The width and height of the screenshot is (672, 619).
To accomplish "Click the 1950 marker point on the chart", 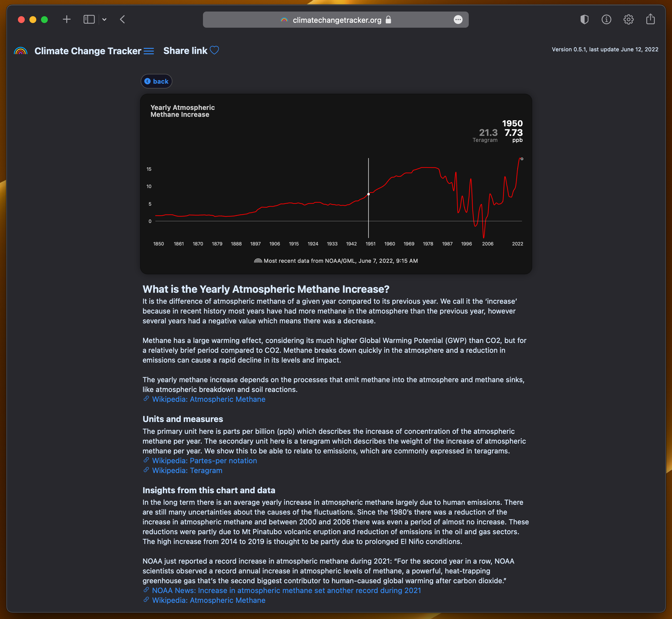I will (x=368, y=194).
